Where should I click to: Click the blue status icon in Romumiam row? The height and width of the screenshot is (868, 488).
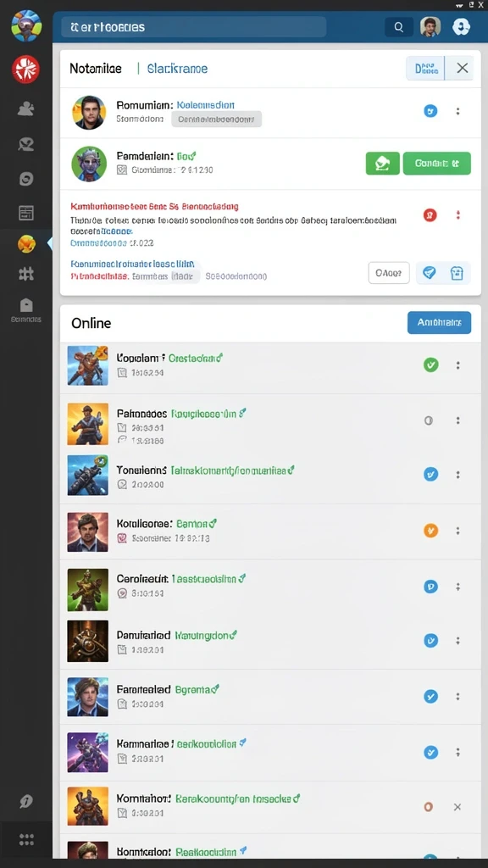pos(430,111)
